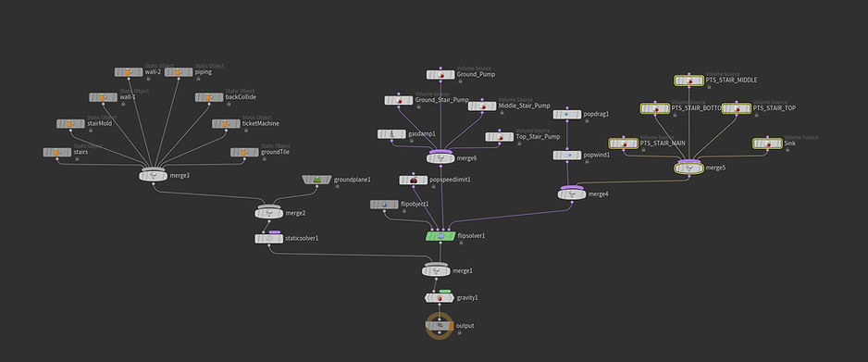This screenshot has height=362, width=868.
Task: Select the flipobject1 node icon
Action: [x=384, y=205]
